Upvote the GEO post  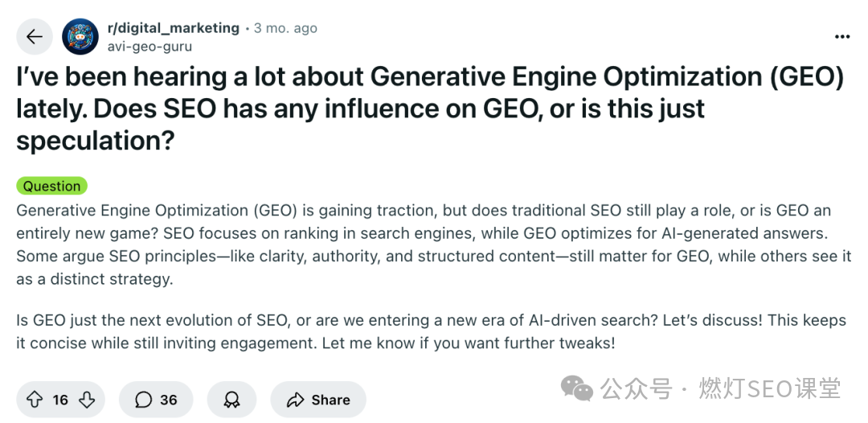point(35,400)
